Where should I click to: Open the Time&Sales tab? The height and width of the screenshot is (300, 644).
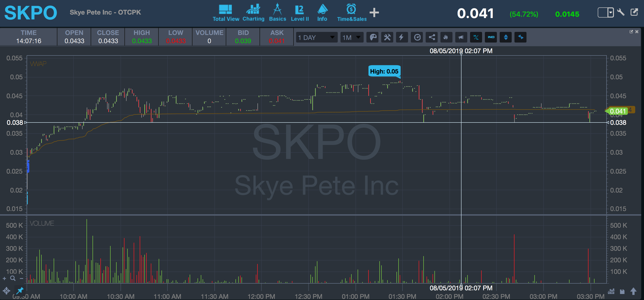click(352, 12)
